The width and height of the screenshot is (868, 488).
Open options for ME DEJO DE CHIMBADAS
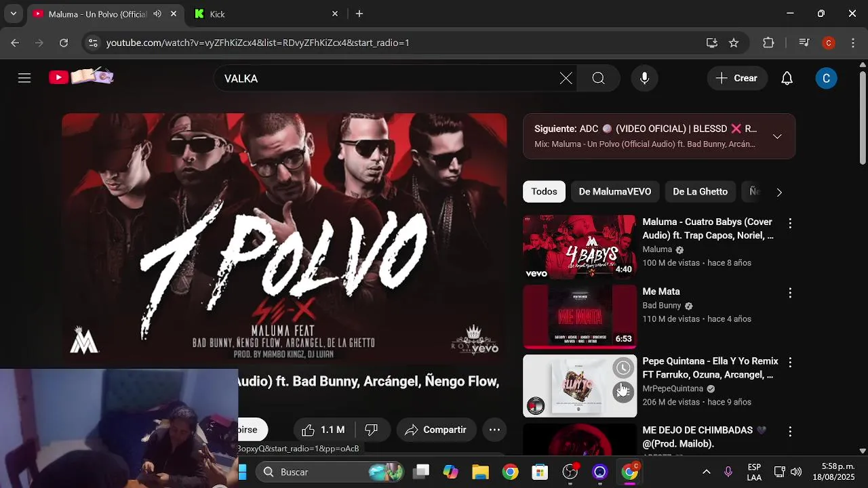(789, 432)
